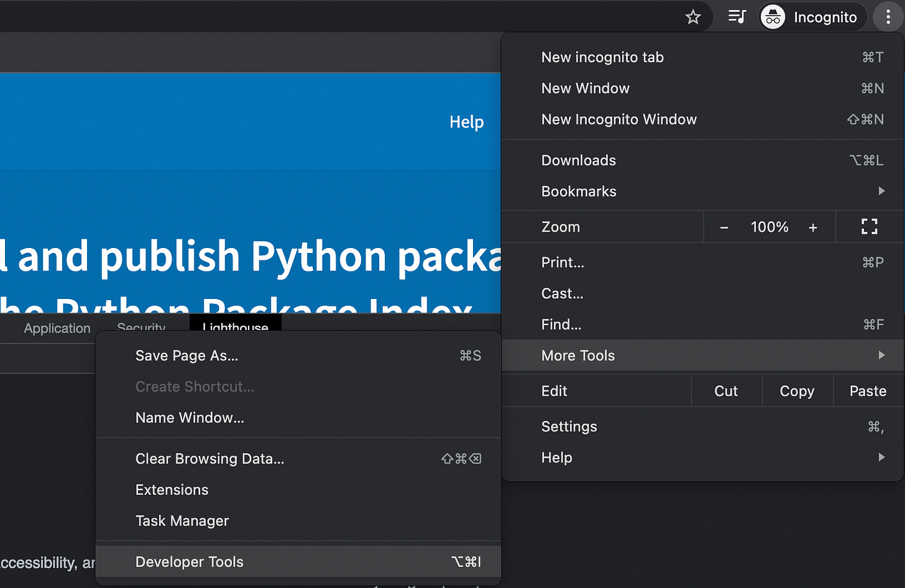Select Save Page As... in submenu
Image resolution: width=905 pixels, height=588 pixels.
coord(298,356)
